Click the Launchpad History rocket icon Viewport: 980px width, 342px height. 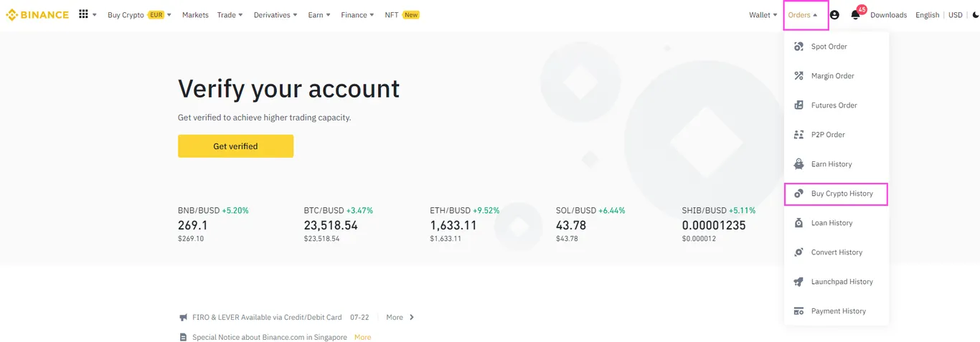[x=798, y=282]
